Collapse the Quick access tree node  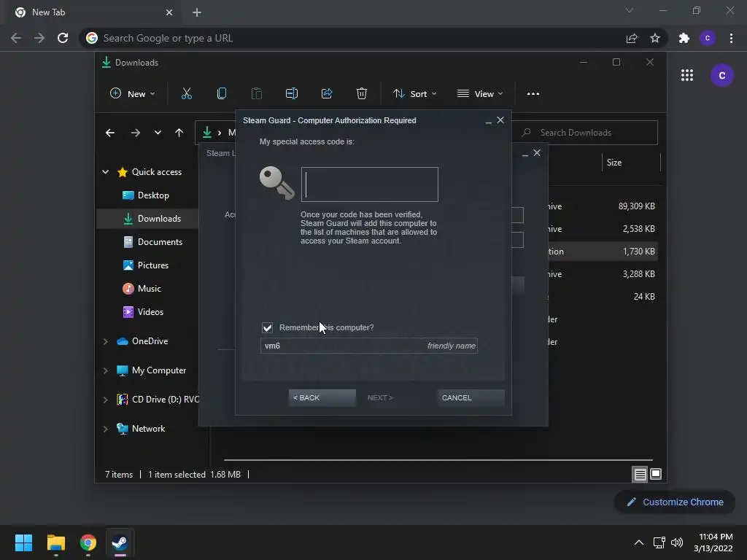click(105, 172)
